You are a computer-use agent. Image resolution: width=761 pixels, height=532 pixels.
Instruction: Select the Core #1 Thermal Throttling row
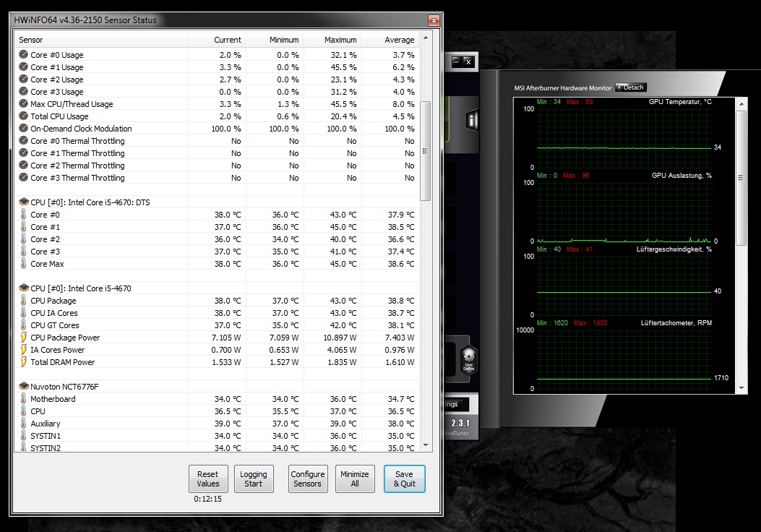(218, 153)
